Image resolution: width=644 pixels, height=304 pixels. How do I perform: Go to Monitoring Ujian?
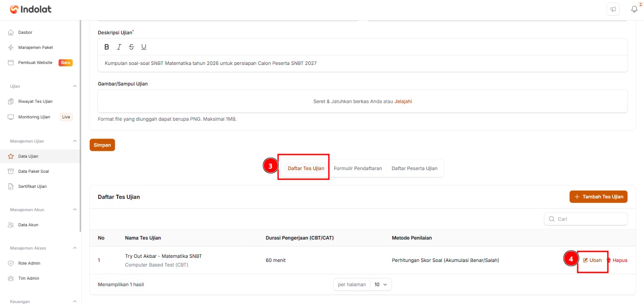(40, 117)
